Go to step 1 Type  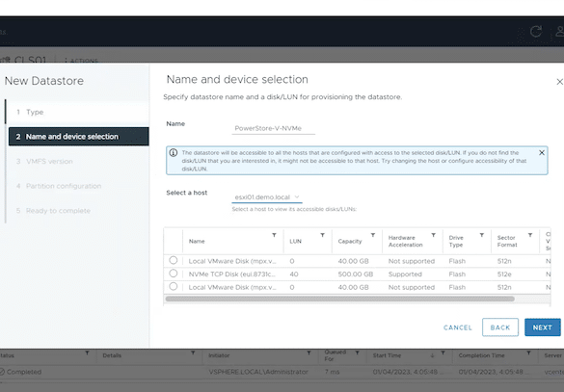pos(78,112)
